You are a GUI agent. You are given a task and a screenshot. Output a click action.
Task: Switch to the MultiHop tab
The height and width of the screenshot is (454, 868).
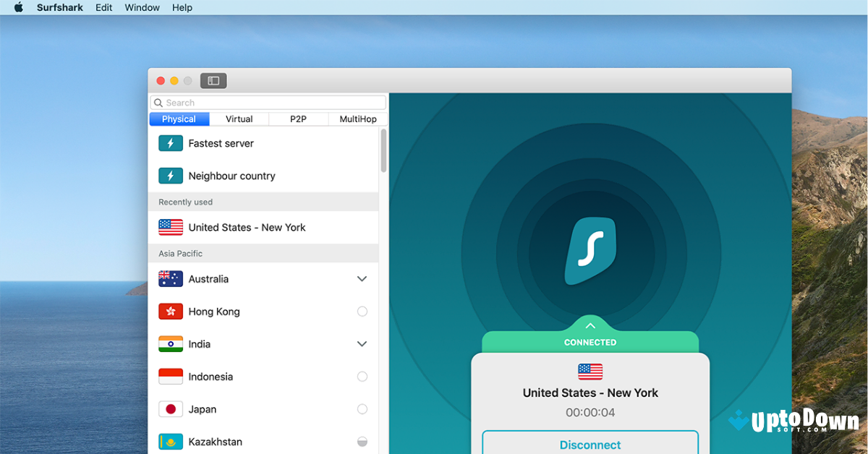tap(357, 119)
